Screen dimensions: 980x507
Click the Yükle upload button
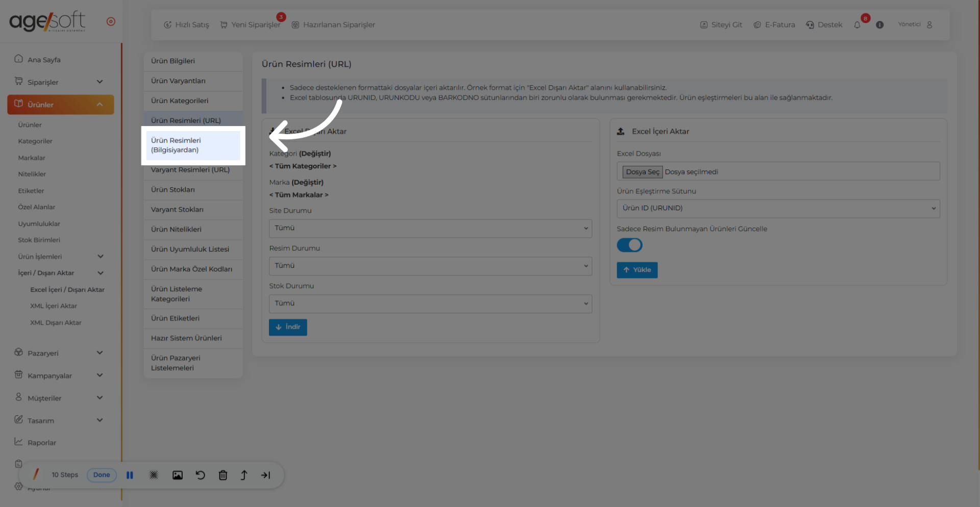click(x=637, y=270)
